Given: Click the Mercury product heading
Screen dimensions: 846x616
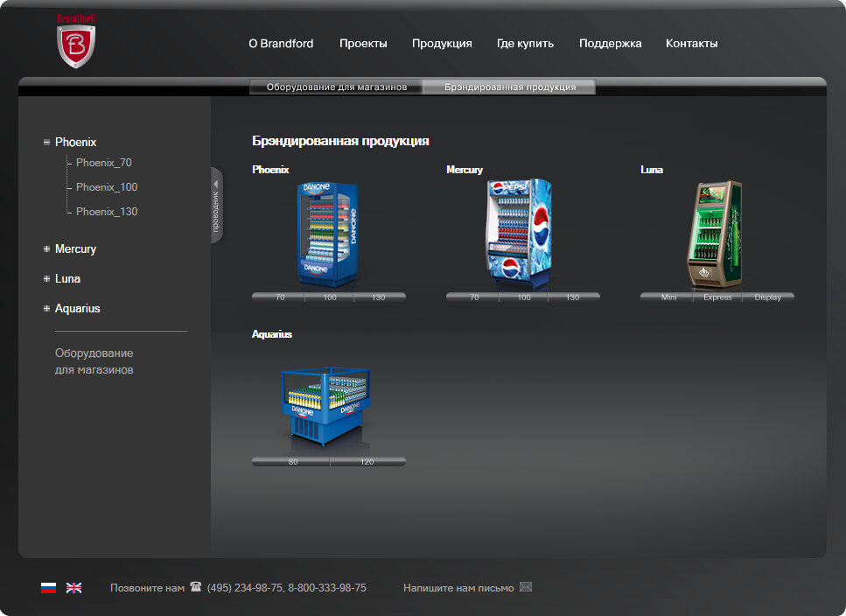Looking at the screenshot, I should pyautogui.click(x=465, y=170).
